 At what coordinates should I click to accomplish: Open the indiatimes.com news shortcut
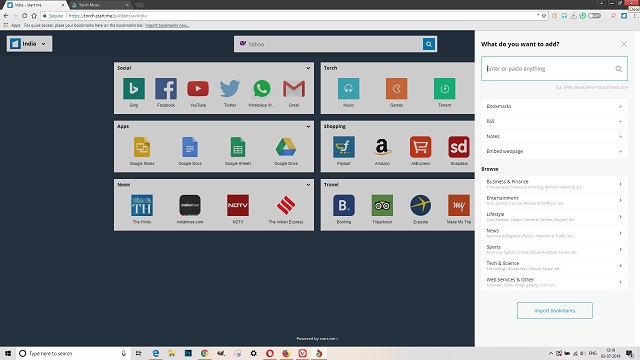click(190, 205)
